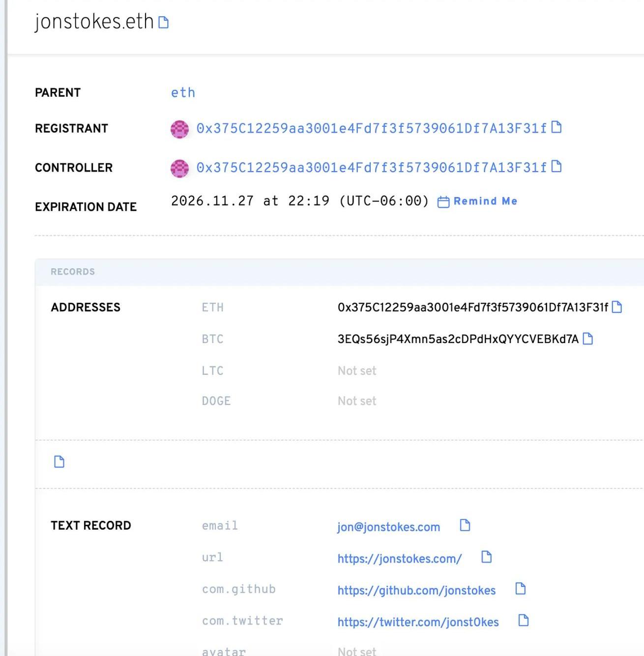Copy the com.github record value
Image resolution: width=644 pixels, height=656 pixels.
[x=520, y=589]
